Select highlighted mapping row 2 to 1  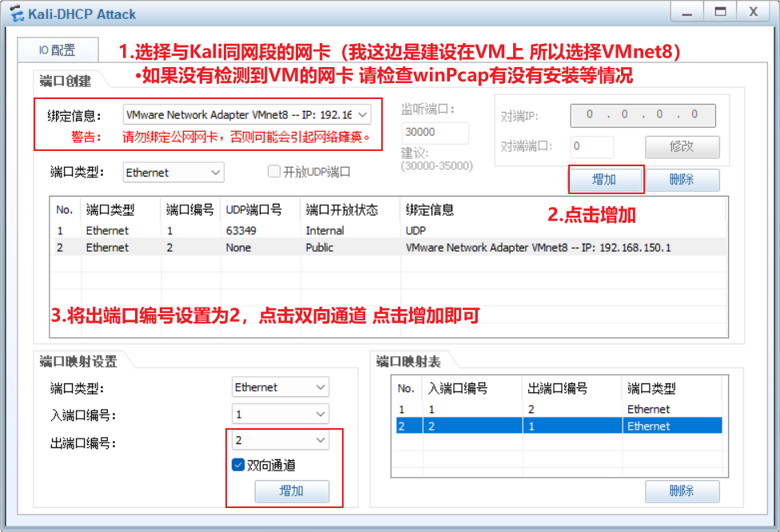click(559, 426)
